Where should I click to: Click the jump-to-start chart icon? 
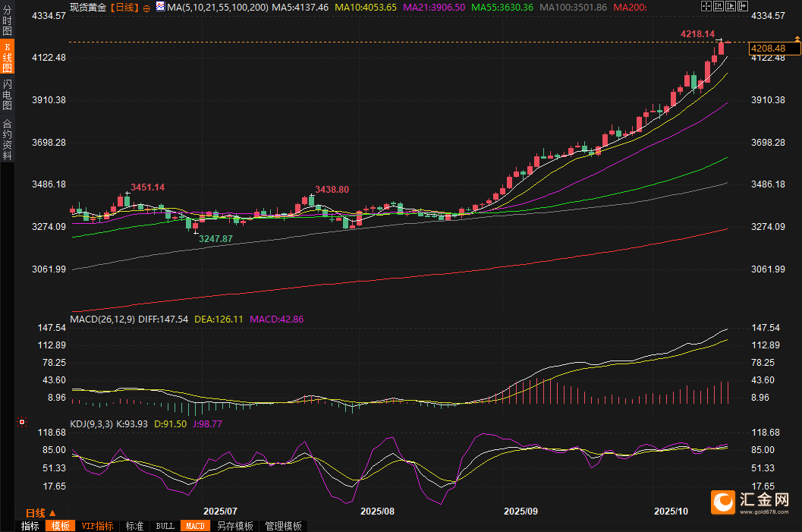[x=719, y=6]
